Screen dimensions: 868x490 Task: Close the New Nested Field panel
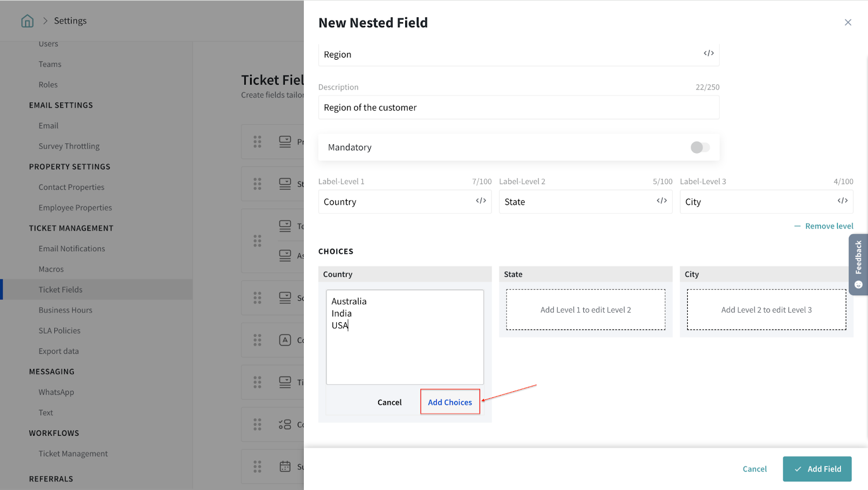[x=847, y=22]
